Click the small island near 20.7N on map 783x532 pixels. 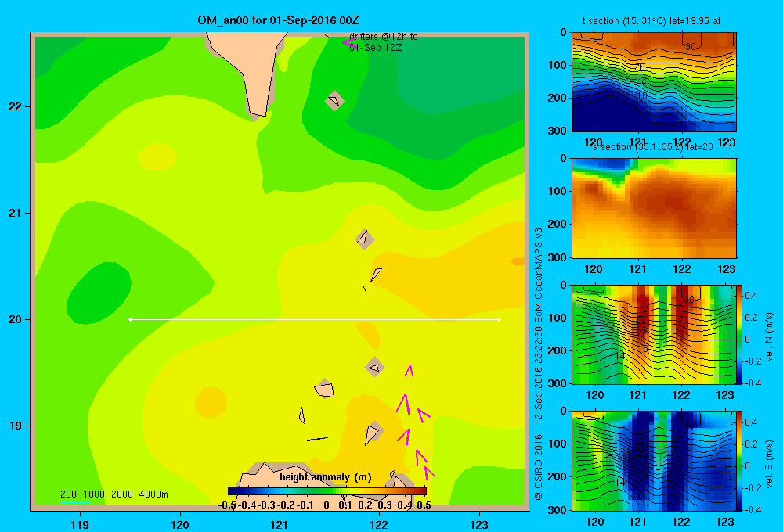tap(364, 239)
